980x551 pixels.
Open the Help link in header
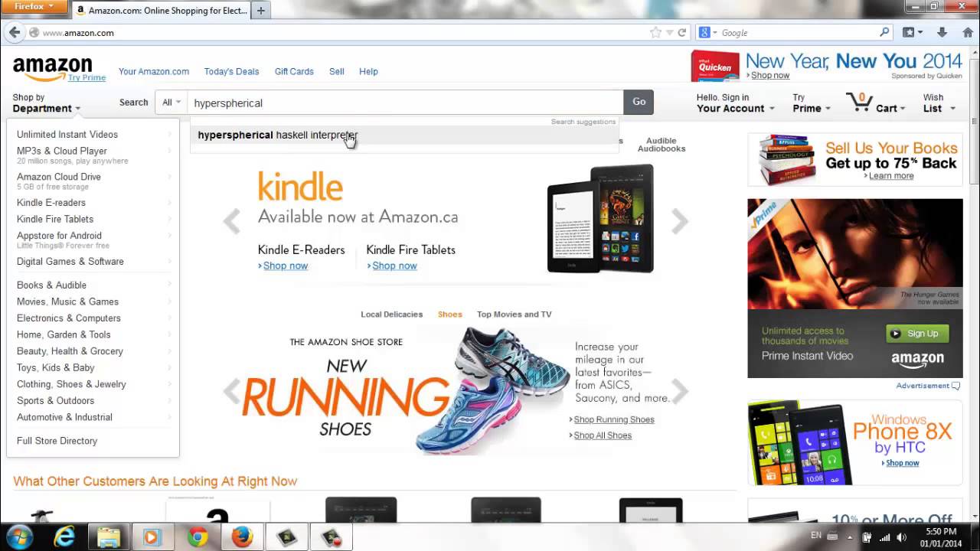click(x=368, y=71)
